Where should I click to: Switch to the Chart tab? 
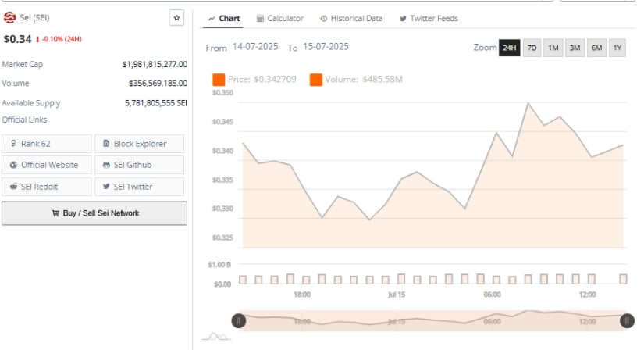(224, 19)
